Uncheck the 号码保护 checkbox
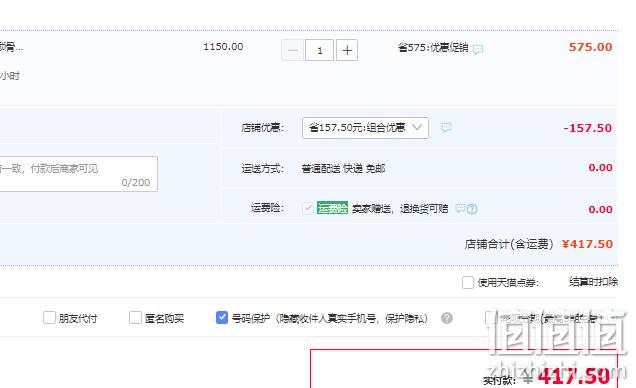The height and width of the screenshot is (388, 636). (x=221, y=317)
